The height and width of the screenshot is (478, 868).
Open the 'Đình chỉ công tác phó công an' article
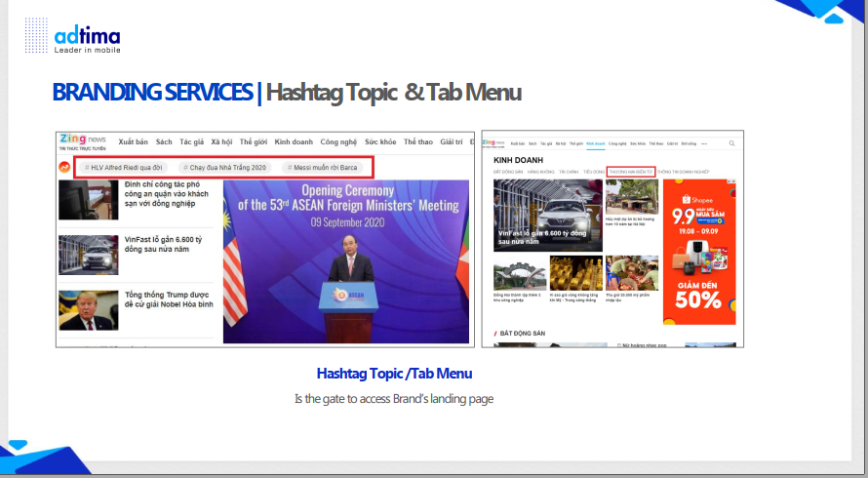pos(166,194)
